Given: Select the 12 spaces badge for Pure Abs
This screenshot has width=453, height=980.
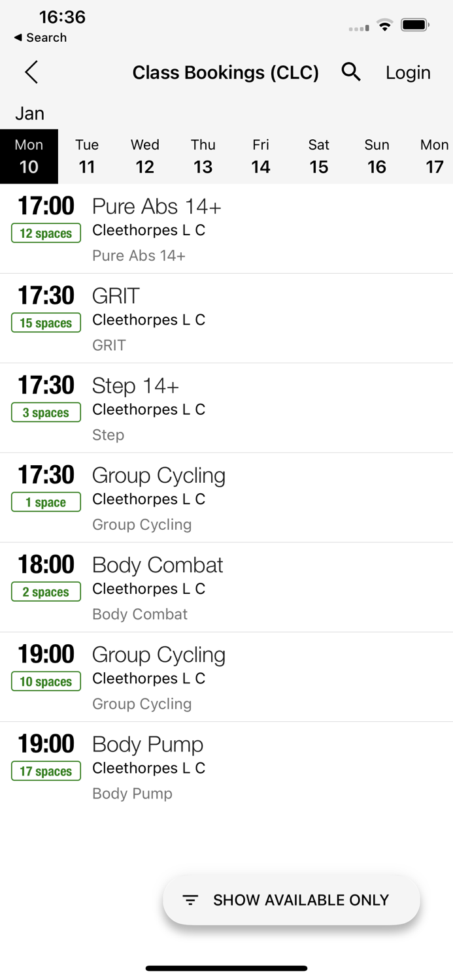Looking at the screenshot, I should pyautogui.click(x=46, y=233).
